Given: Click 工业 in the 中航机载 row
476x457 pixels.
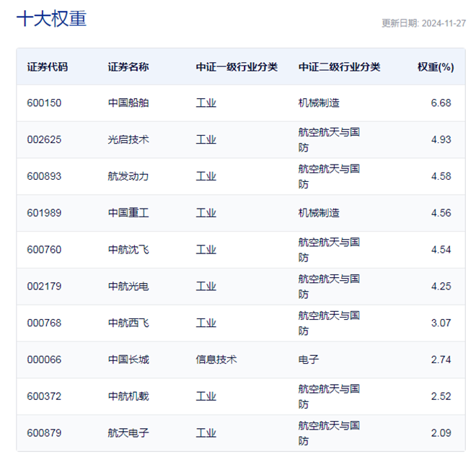Looking at the screenshot, I should coord(206,396).
